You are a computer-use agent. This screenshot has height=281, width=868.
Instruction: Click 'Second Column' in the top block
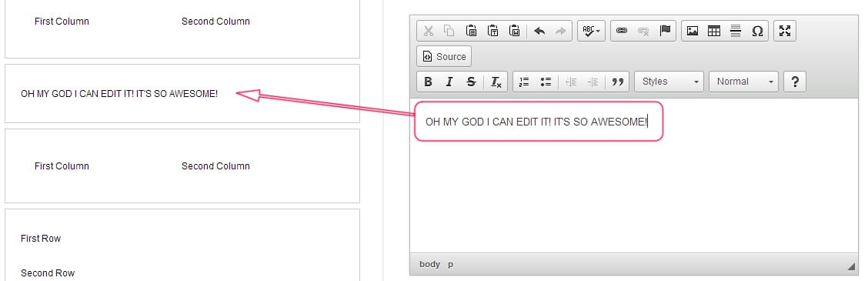click(215, 22)
